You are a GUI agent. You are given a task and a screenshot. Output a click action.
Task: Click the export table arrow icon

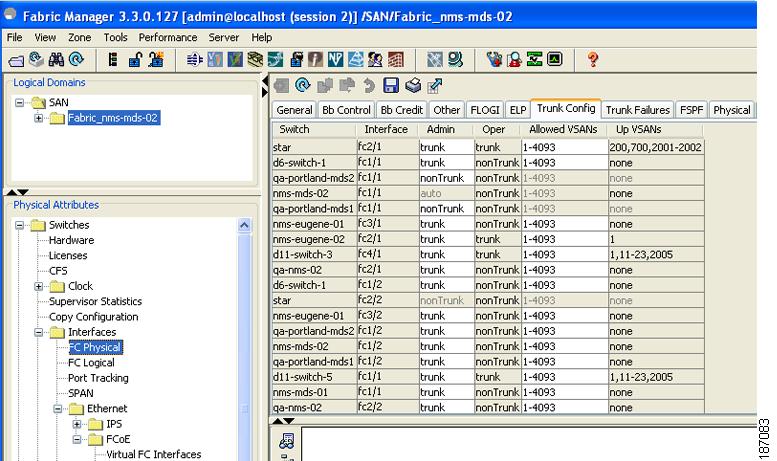(435, 85)
